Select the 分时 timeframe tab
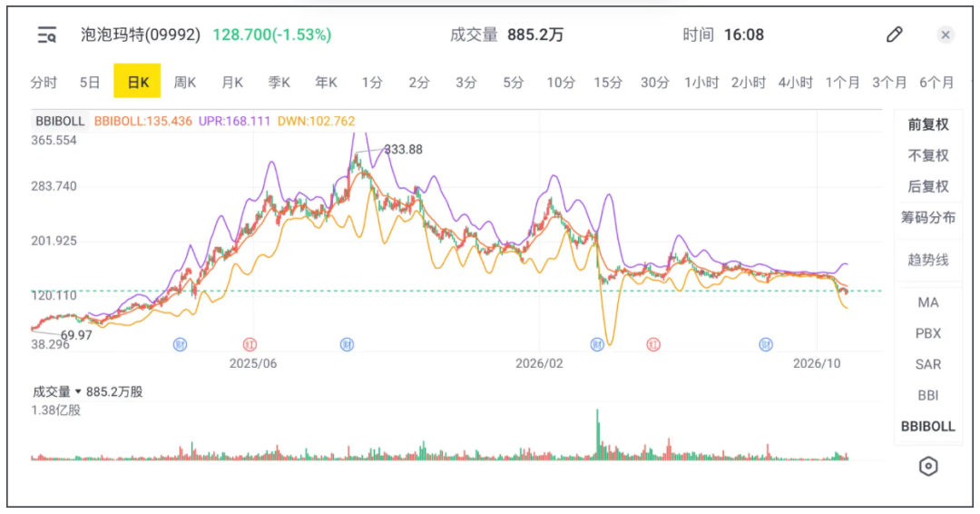The width and height of the screenshot is (980, 514). (44, 82)
